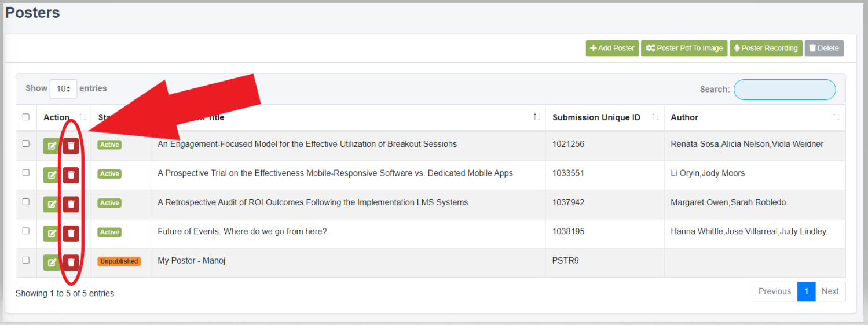
Task: Click the Next pagination link
Action: (x=830, y=291)
